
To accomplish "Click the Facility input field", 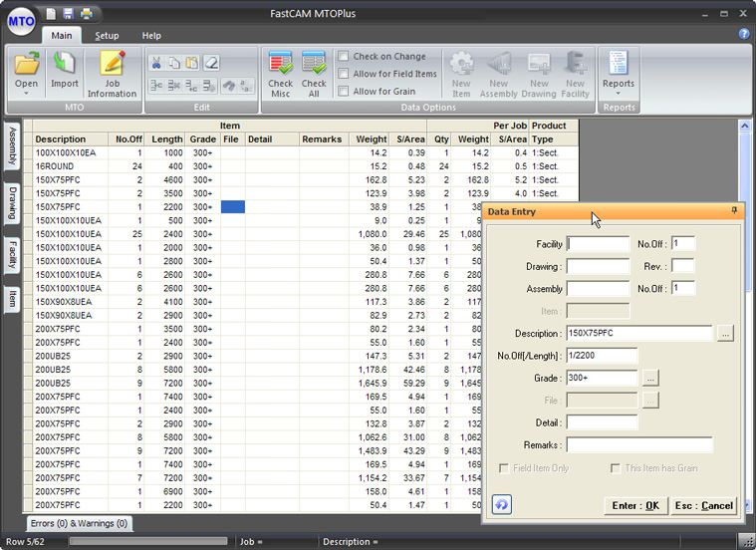I will click(598, 244).
